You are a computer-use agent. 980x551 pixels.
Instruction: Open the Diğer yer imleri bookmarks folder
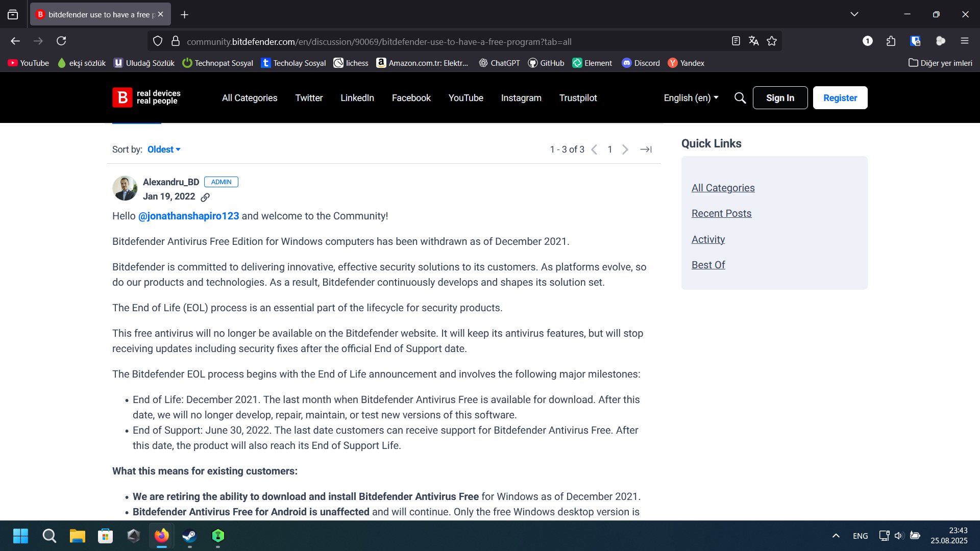940,63
